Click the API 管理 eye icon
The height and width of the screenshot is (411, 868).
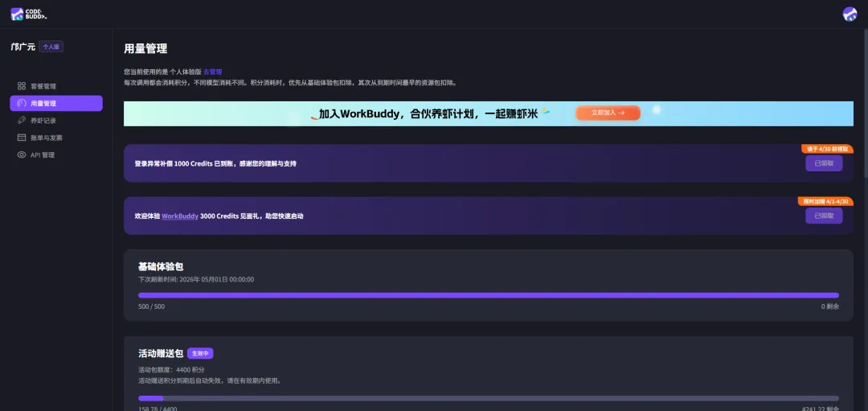[x=22, y=154]
